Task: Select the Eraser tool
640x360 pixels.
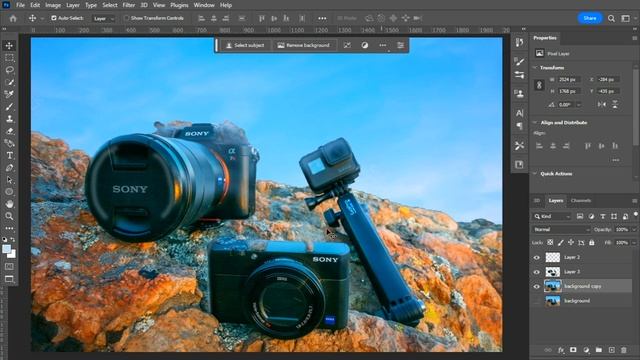Action: point(9,131)
